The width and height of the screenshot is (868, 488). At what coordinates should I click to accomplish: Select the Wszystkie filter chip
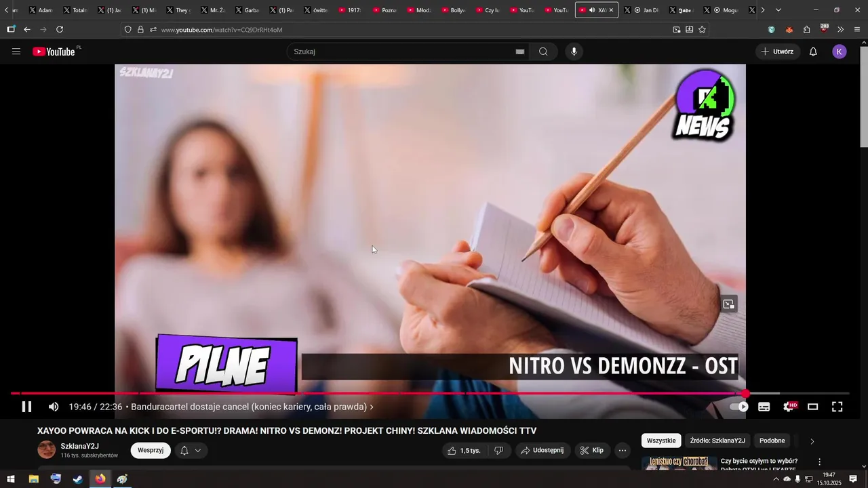click(661, 441)
